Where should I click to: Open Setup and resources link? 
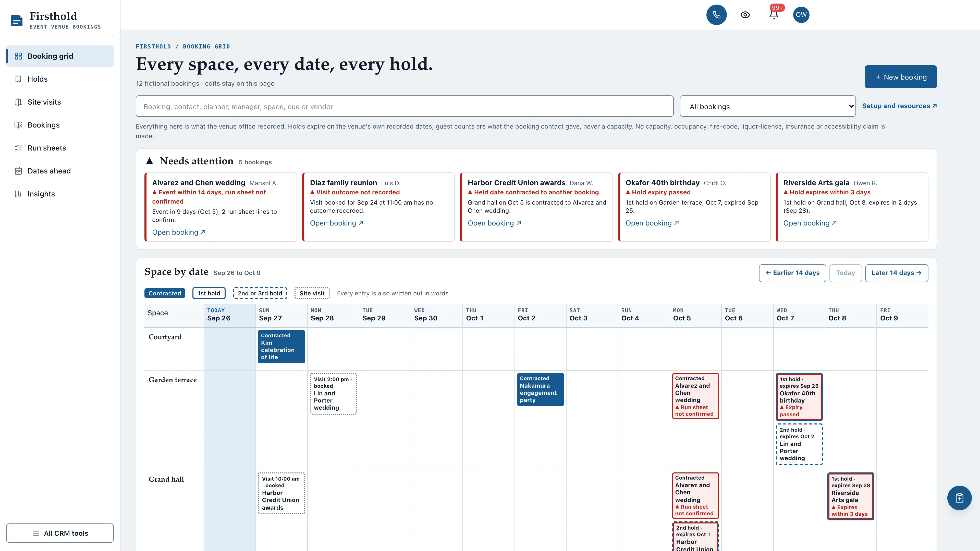(899, 106)
